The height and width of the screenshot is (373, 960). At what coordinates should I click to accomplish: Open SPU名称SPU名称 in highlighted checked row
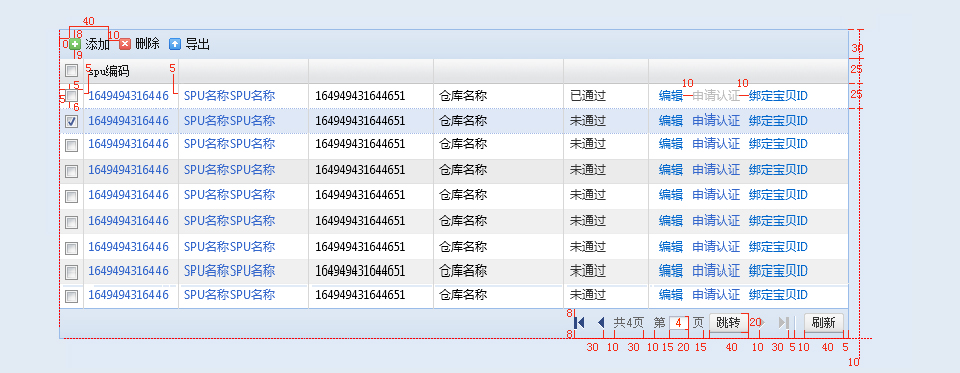point(230,121)
